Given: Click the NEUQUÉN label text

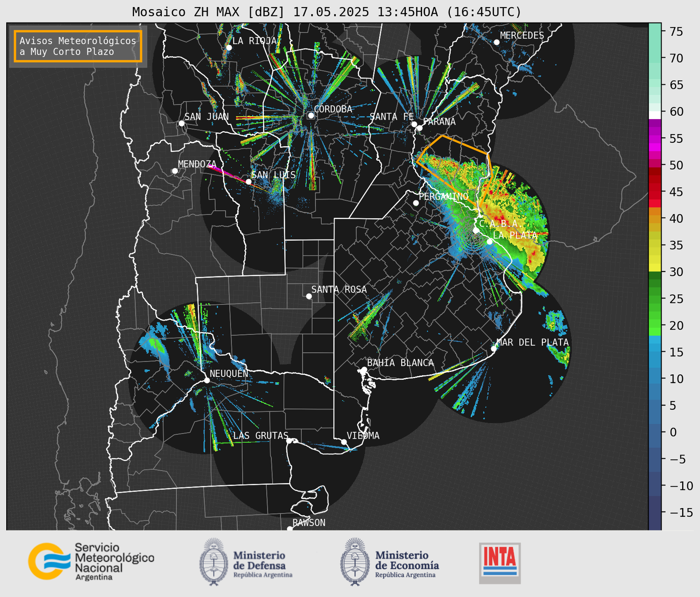Looking at the screenshot, I should pyautogui.click(x=229, y=374).
